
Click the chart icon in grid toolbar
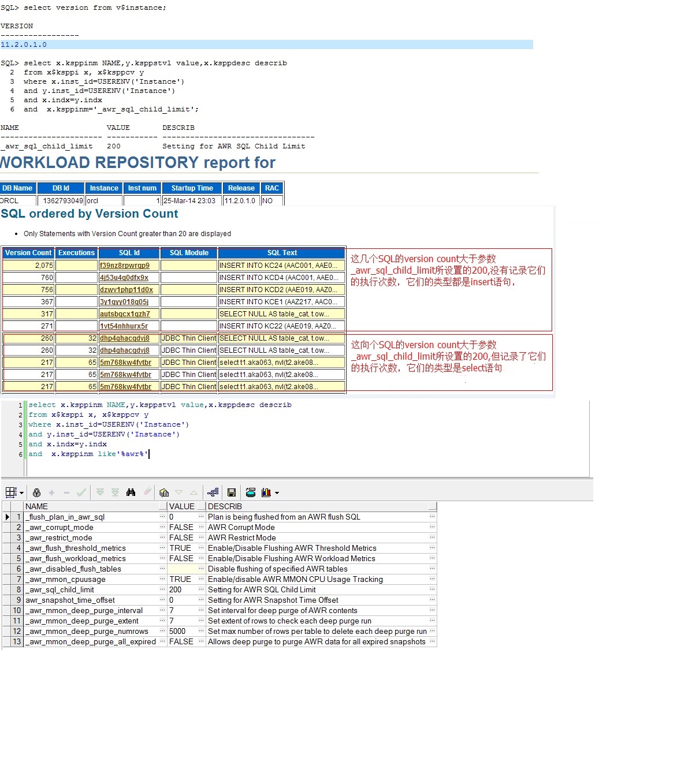266,492
